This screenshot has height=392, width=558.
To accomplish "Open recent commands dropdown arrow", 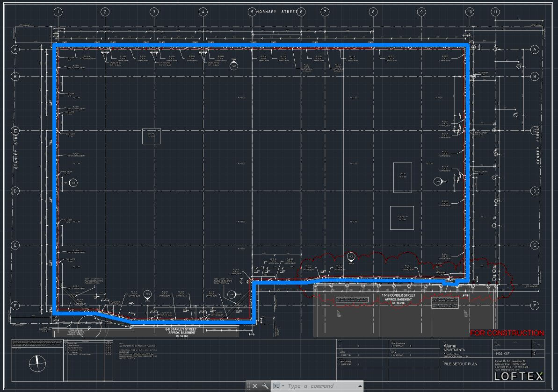I will [283, 386].
